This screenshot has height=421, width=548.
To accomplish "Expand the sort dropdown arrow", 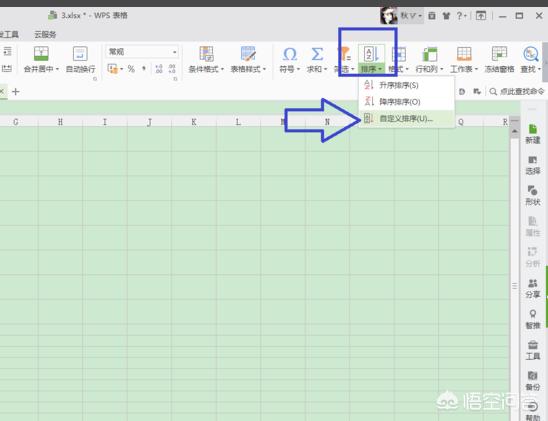I will pos(380,69).
